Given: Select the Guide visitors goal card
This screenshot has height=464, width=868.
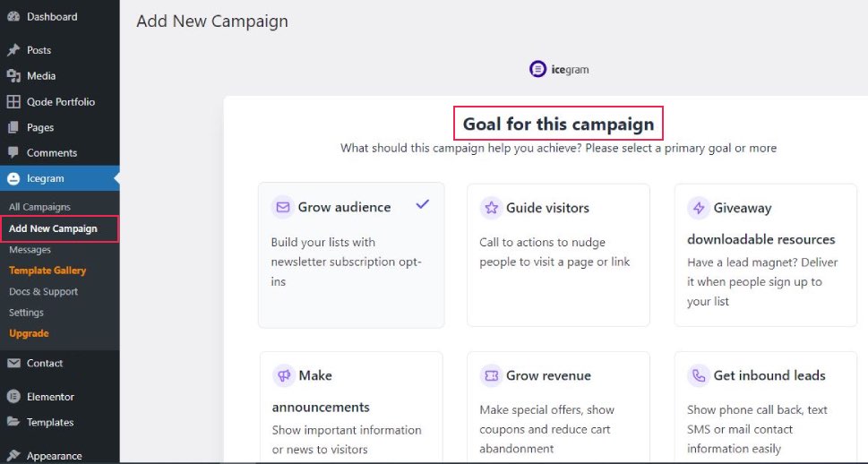Looking at the screenshot, I should pyautogui.click(x=558, y=255).
